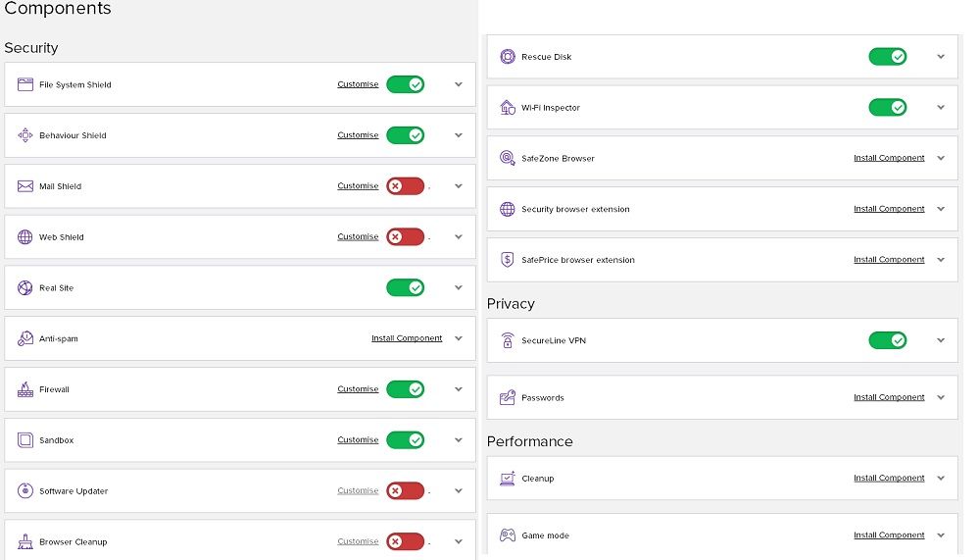This screenshot has height=560, width=980.
Task: Click the SecureLine VPN lock icon
Action: pyautogui.click(x=508, y=340)
